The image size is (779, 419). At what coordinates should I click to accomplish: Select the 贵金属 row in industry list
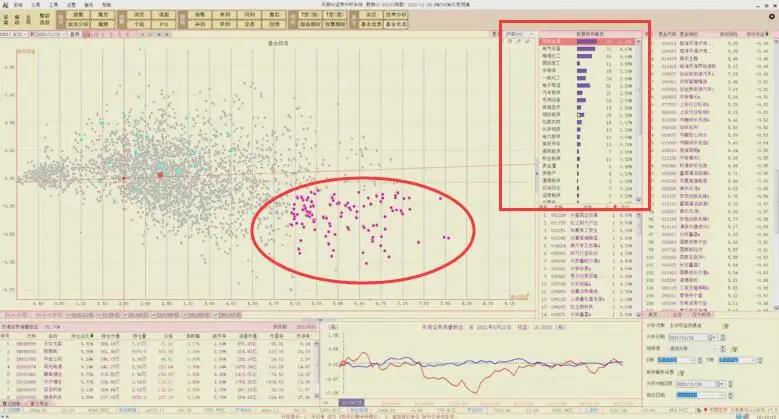[x=587, y=166]
